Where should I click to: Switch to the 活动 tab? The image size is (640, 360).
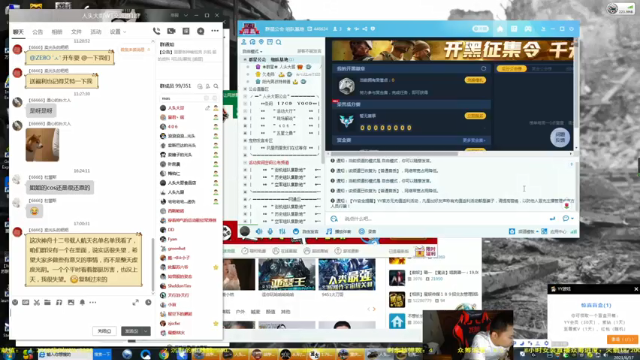click(96, 31)
